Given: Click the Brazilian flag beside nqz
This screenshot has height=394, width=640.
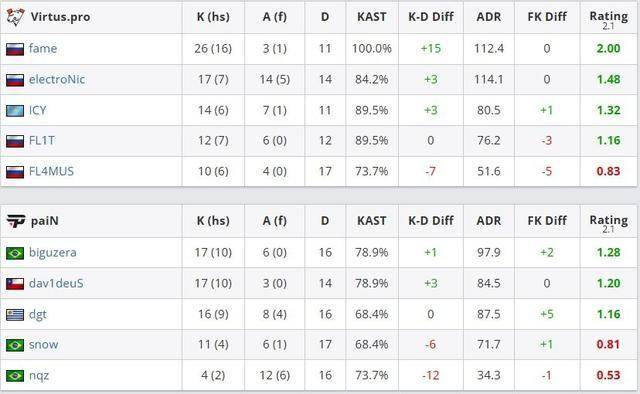Looking at the screenshot, I should click(15, 376).
